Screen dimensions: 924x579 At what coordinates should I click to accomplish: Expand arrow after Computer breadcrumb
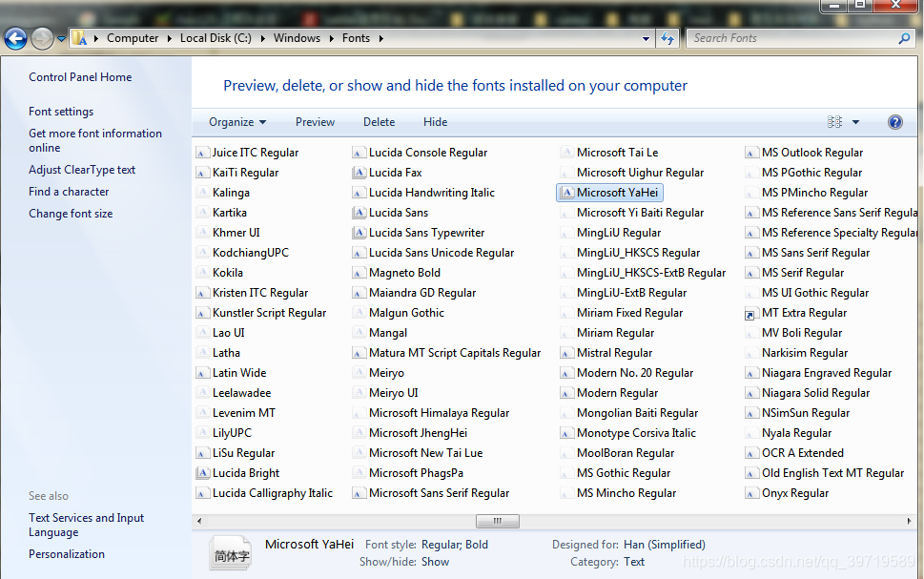pos(169,38)
